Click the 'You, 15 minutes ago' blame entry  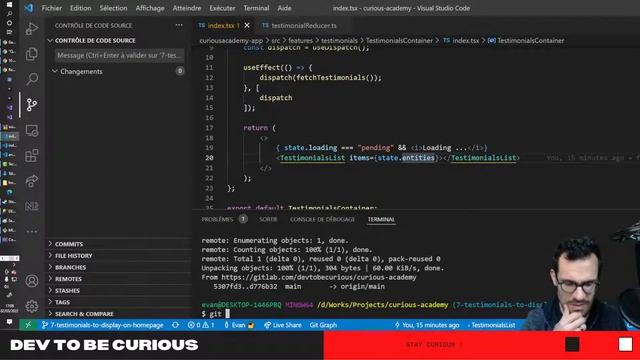pyautogui.click(x=427, y=325)
